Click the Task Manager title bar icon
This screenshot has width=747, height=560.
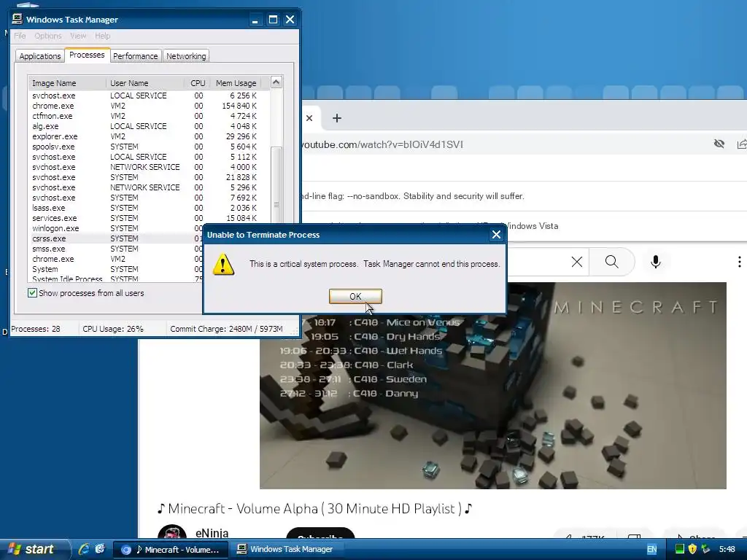18,19
